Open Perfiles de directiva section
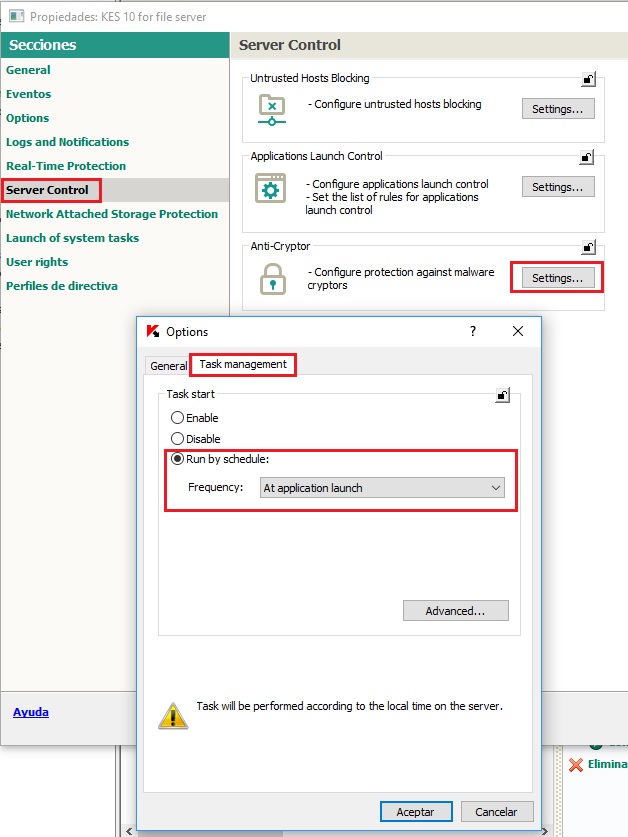 (62, 286)
